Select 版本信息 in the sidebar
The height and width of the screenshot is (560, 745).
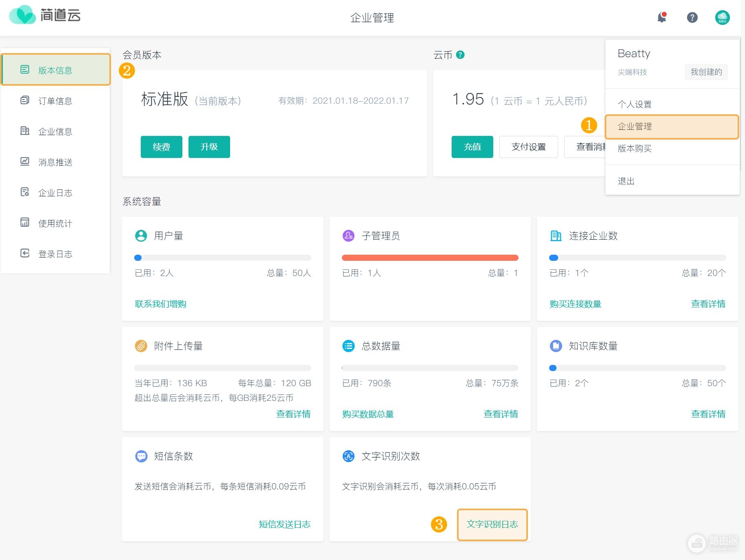(x=55, y=70)
